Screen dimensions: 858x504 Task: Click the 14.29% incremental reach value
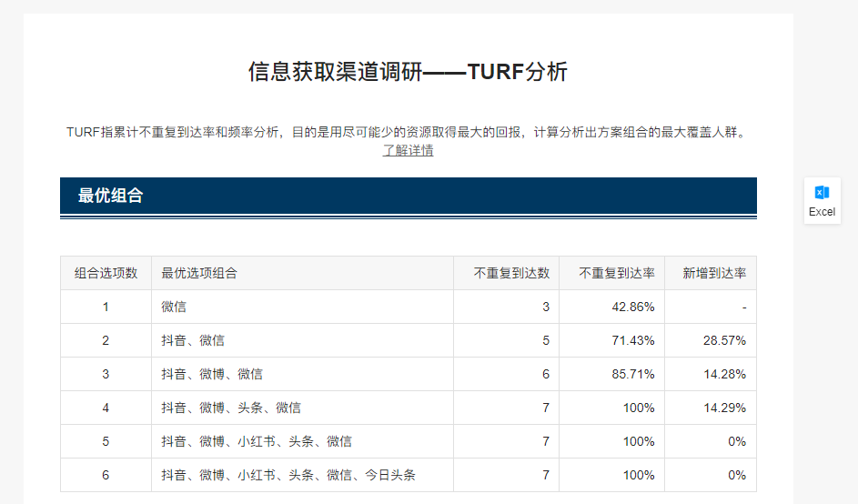pos(724,408)
